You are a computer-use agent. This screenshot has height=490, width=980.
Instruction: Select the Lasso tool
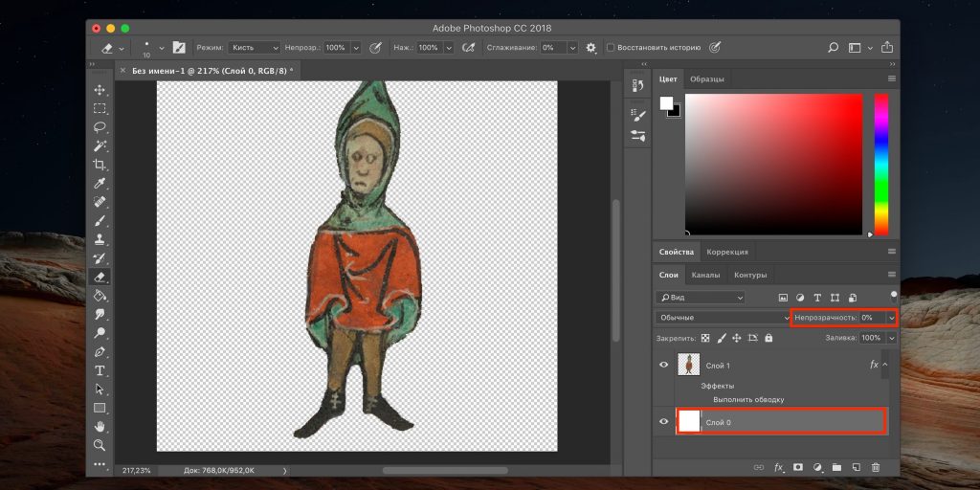click(x=100, y=127)
